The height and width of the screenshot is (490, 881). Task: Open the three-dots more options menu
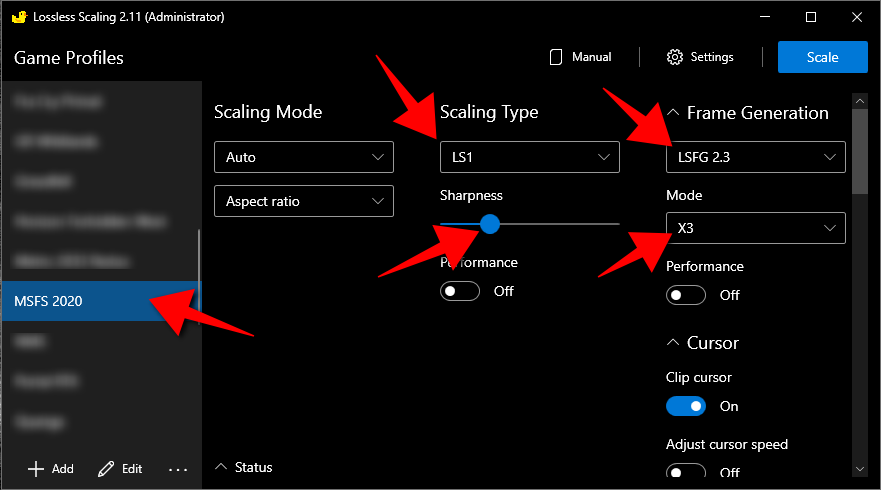tap(178, 468)
